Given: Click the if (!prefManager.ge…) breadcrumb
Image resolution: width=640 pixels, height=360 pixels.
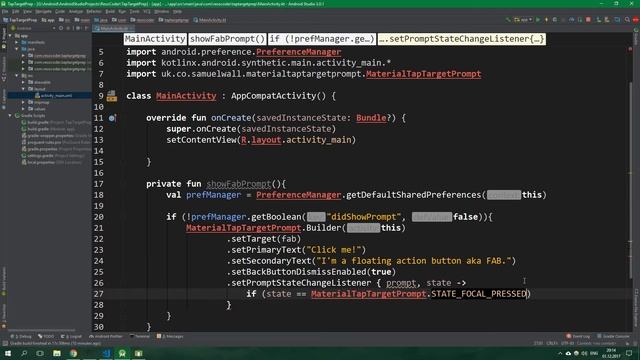Looking at the screenshot, I should click(x=322, y=39).
